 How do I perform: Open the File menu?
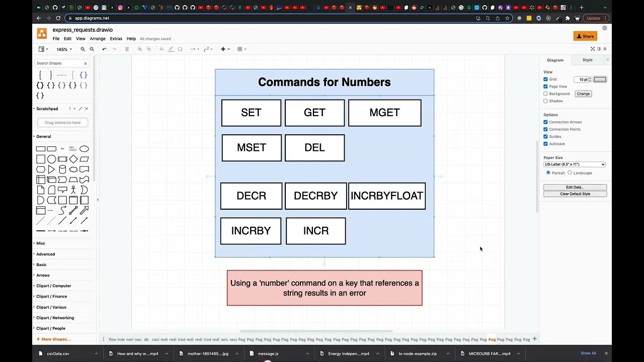tap(56, 39)
